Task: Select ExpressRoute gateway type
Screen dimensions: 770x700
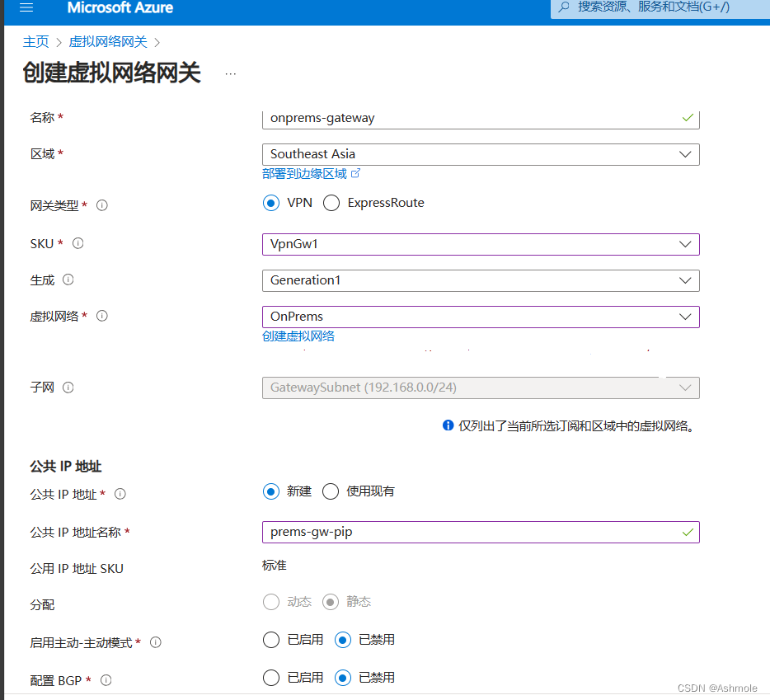Action: (331, 203)
